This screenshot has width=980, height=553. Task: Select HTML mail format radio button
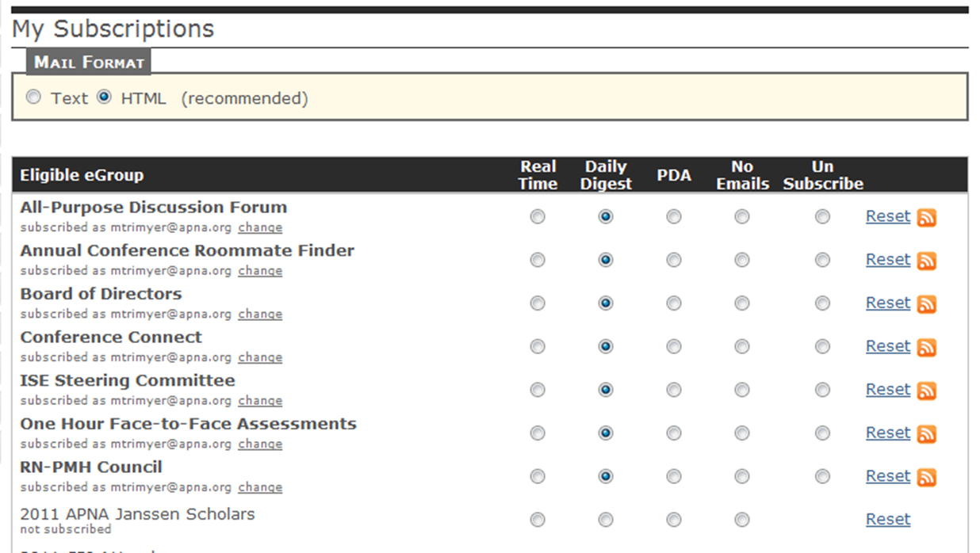(104, 97)
